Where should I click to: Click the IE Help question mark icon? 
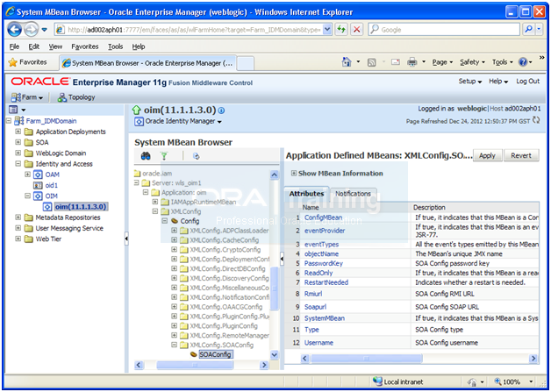click(523, 62)
